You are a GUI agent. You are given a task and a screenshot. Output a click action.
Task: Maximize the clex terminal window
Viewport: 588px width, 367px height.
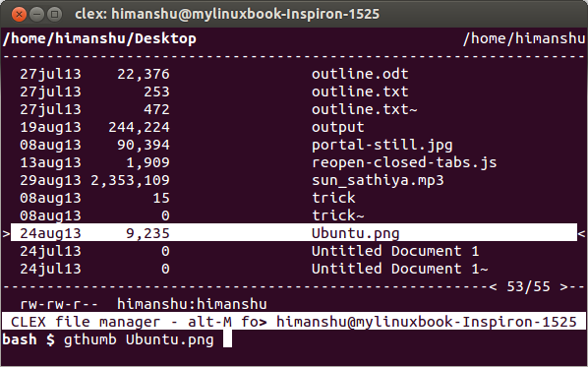pyautogui.click(x=55, y=14)
